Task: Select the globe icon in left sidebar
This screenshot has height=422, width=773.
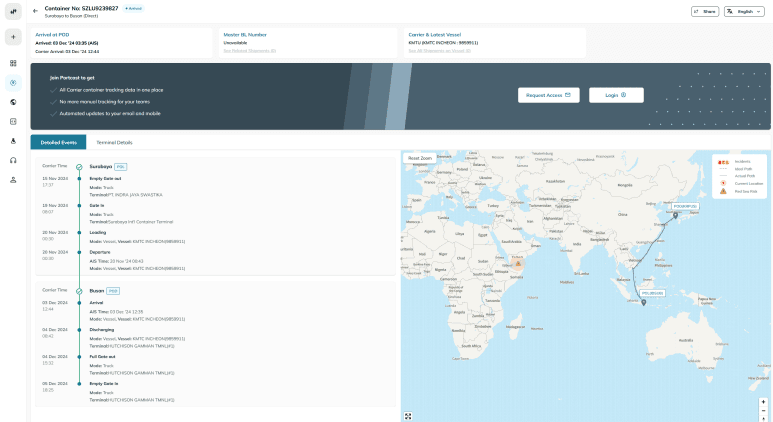Action: pyautogui.click(x=13, y=102)
